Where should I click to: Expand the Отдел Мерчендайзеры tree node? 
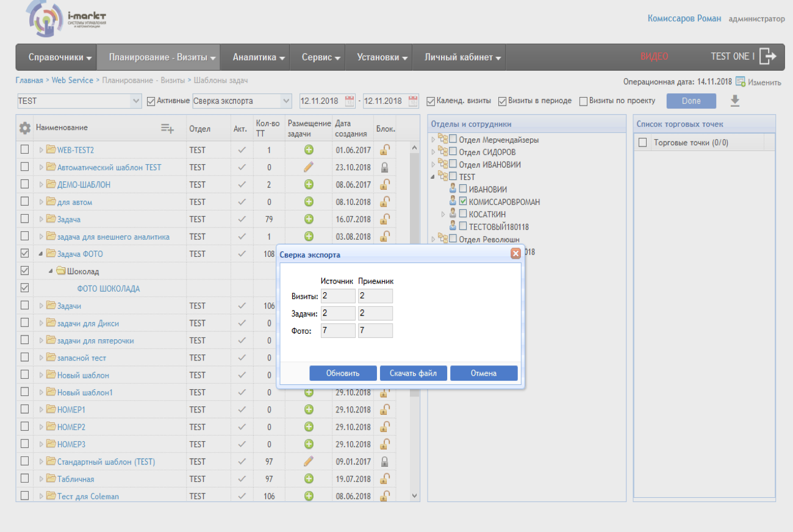point(433,140)
